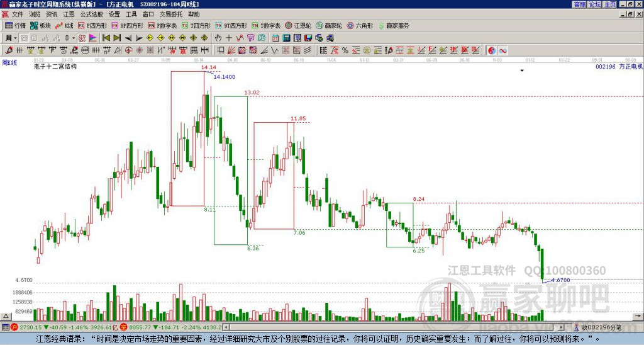Select the hand pan tool
Viewport: 644px width, 345px height.
218,38
